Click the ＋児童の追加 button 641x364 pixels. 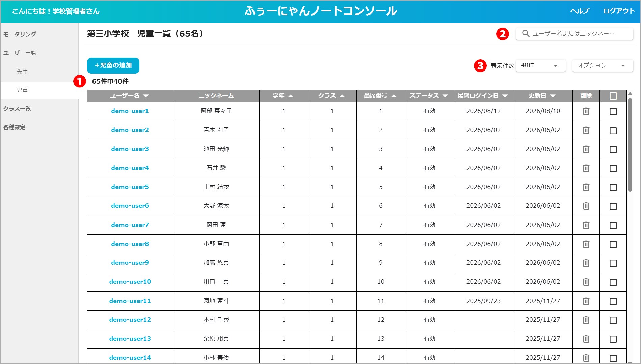tap(113, 65)
